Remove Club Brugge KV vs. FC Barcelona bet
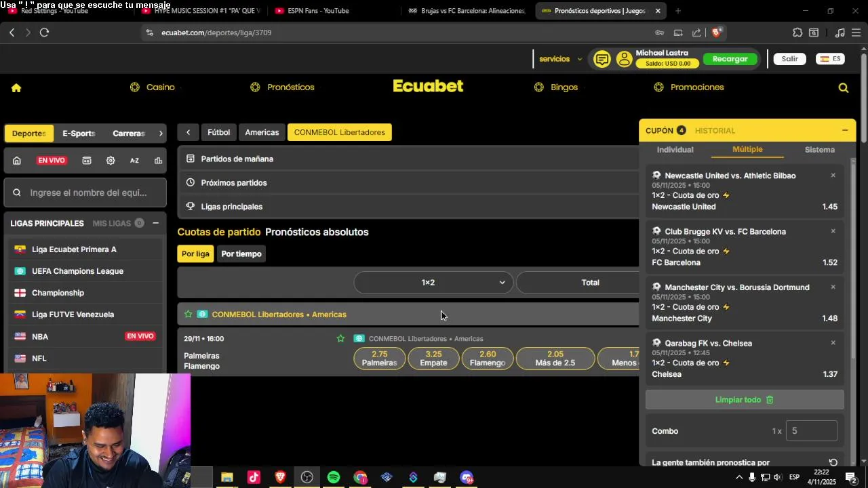The height and width of the screenshot is (488, 868). (833, 231)
